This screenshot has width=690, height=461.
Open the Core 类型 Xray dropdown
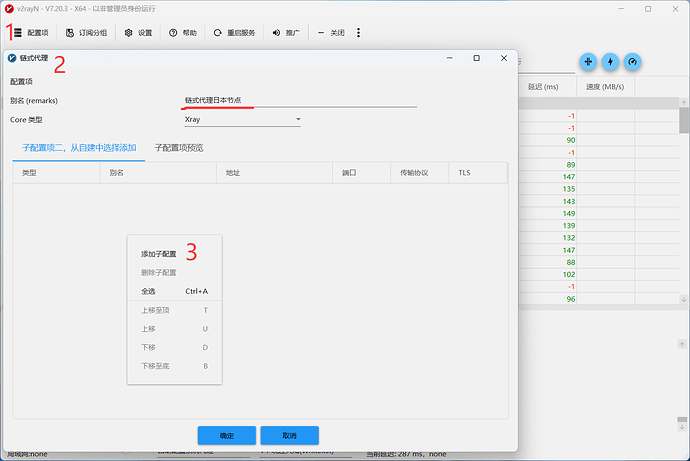[x=242, y=119]
